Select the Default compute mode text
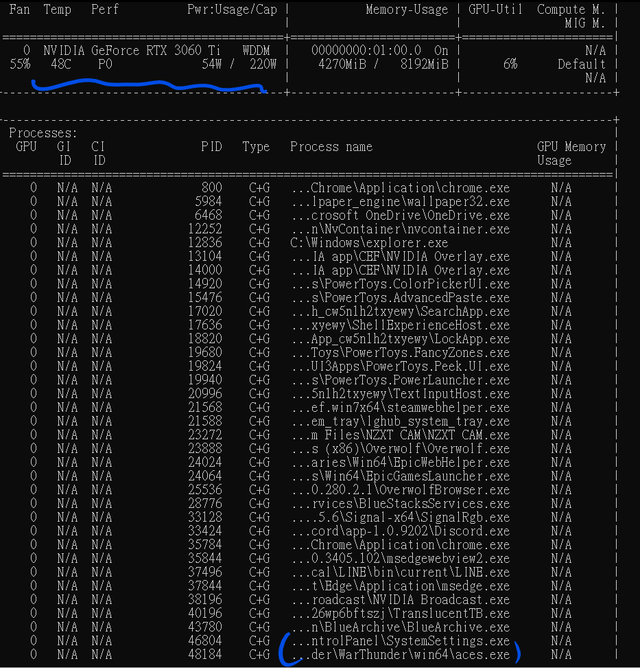 click(582, 65)
